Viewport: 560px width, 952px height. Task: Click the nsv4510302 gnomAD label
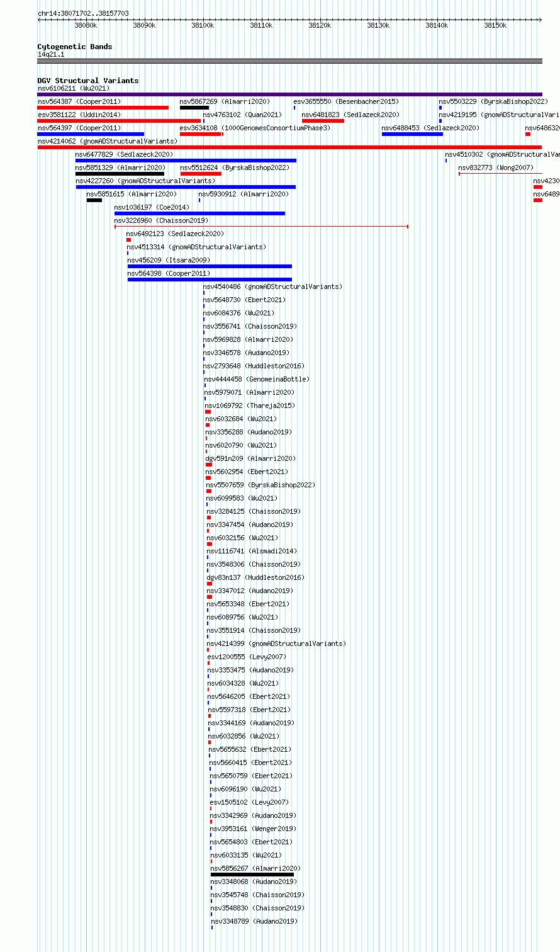(503, 154)
